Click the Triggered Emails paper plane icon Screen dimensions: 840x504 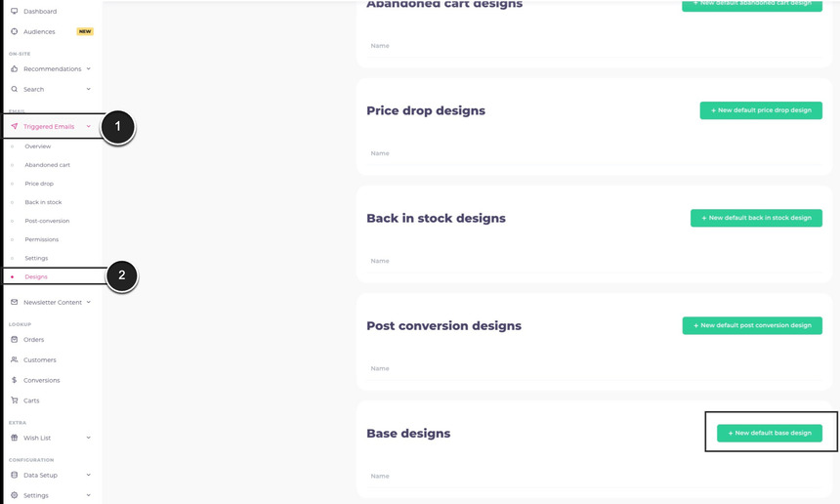[x=14, y=127]
